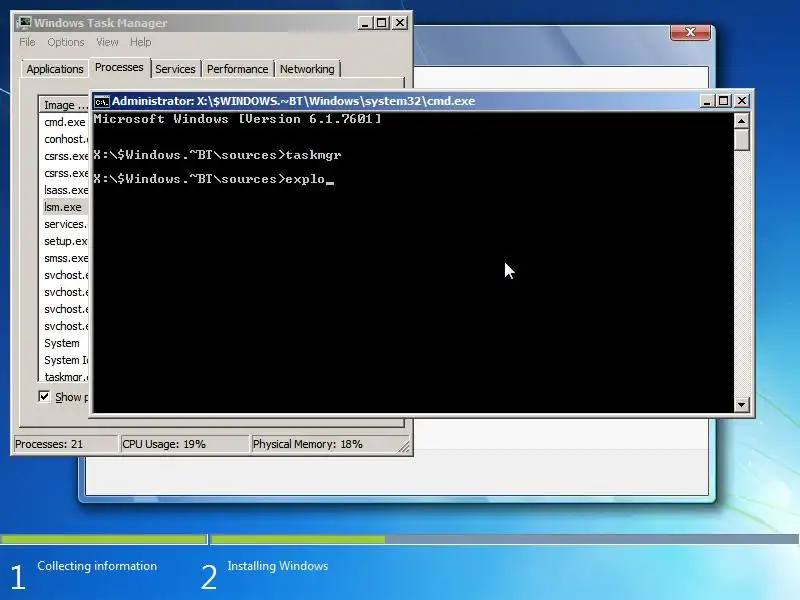Maximize the cmd.exe window

[x=723, y=101]
